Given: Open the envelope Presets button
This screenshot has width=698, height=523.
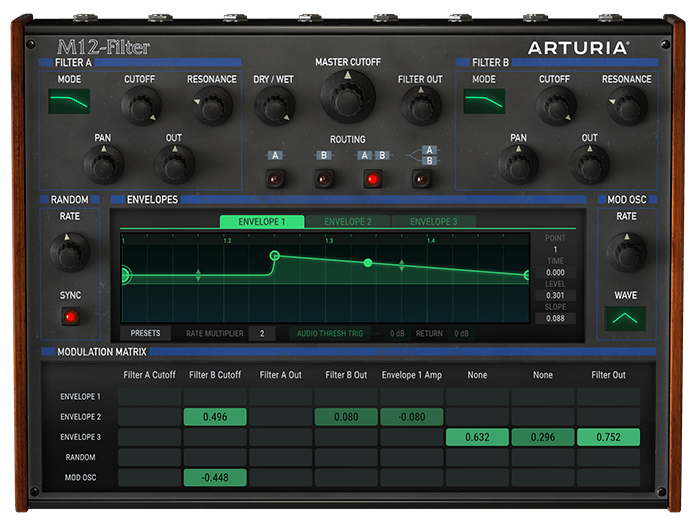Looking at the screenshot, I should (x=145, y=333).
